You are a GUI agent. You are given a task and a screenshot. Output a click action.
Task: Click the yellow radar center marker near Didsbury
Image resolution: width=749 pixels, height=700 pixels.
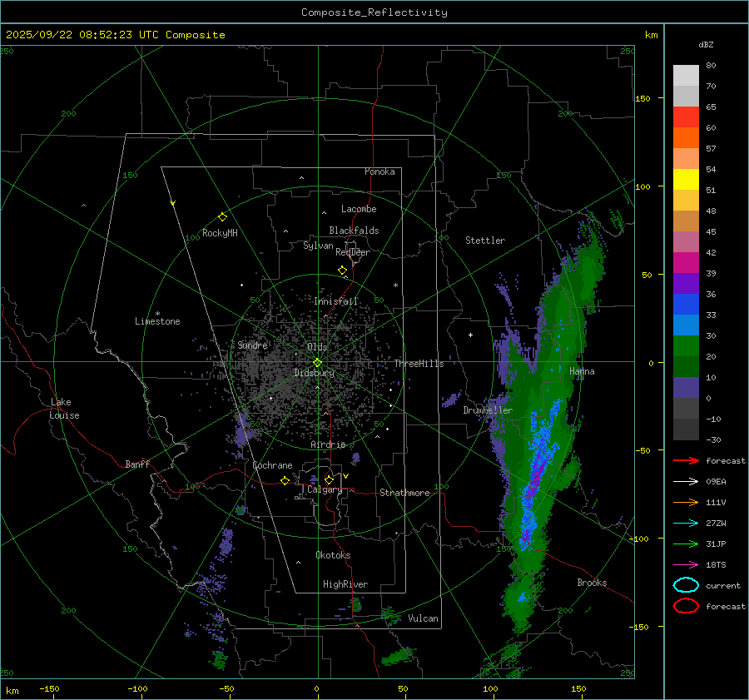[317, 362]
